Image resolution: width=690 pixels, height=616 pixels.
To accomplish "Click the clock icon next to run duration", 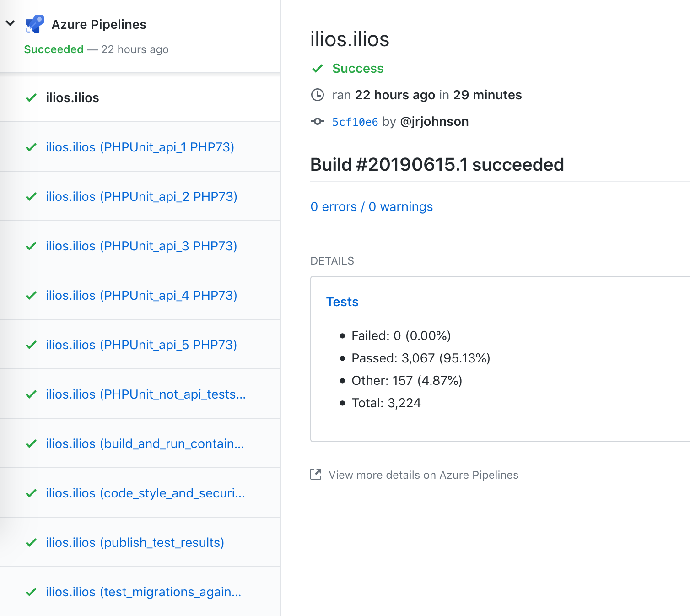I will click(318, 95).
